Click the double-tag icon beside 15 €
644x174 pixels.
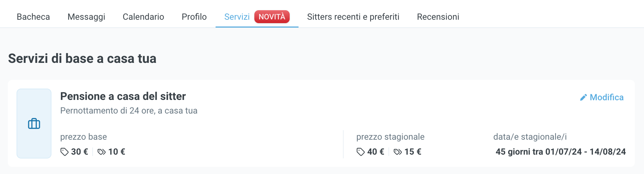397,152
